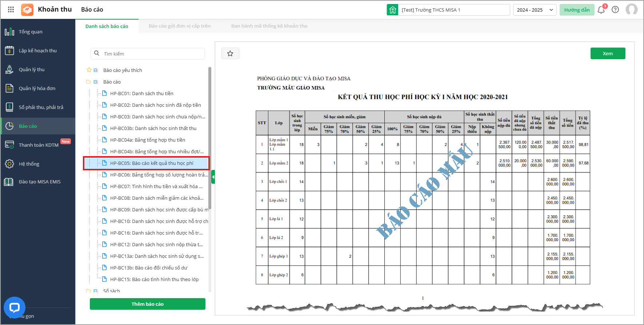Click the folder icon beside Báo cáo
The height and width of the screenshot is (325, 644).
click(88, 82)
